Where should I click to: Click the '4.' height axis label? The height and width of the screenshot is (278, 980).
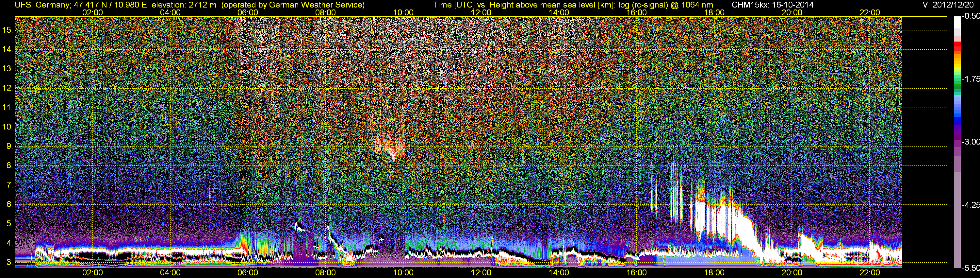[x=9, y=243]
